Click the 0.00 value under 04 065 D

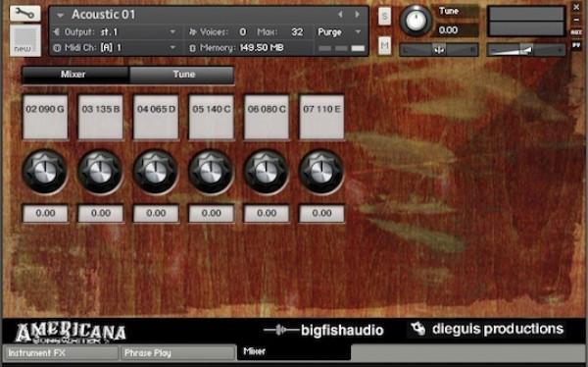click(156, 213)
